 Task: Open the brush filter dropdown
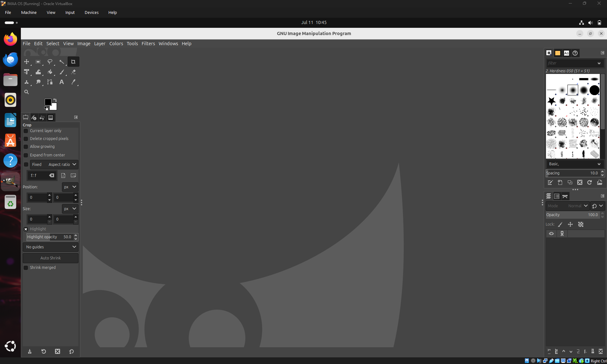tap(599, 63)
